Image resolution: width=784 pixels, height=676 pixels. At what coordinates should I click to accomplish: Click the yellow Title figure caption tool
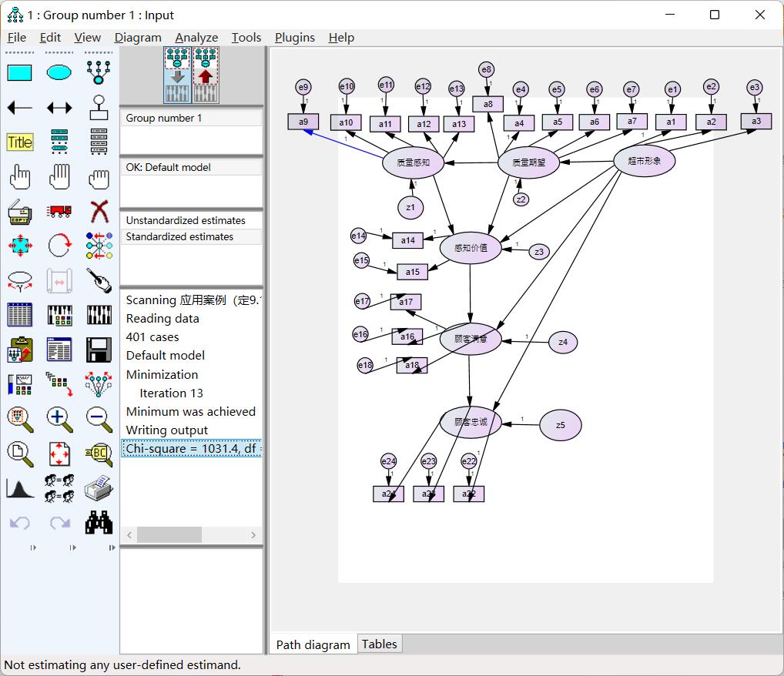(x=20, y=142)
